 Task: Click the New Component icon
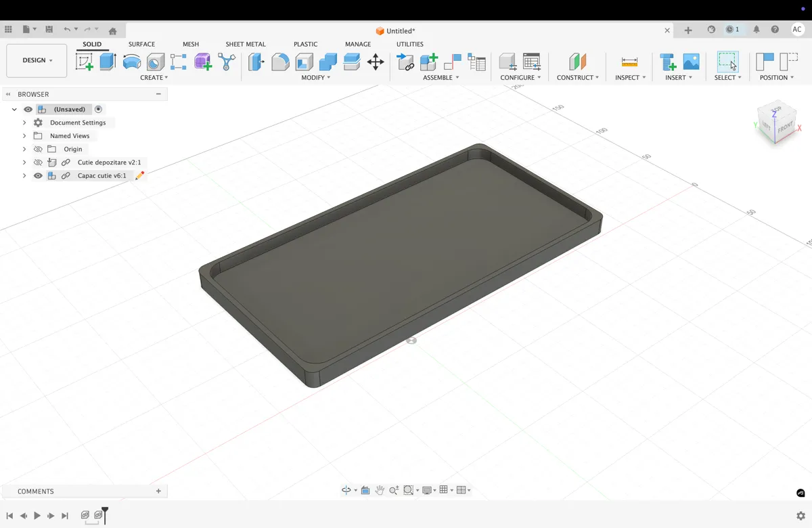429,62
